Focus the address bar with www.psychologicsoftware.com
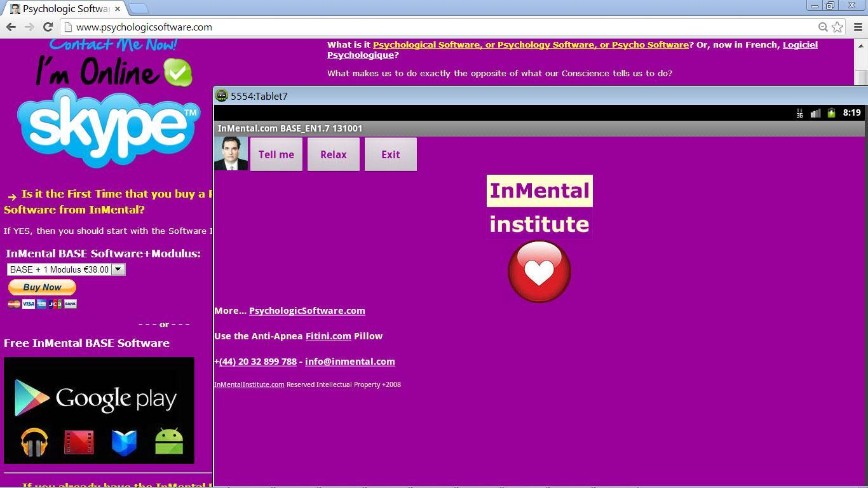Screen dimensions: 868x488 [438, 27]
